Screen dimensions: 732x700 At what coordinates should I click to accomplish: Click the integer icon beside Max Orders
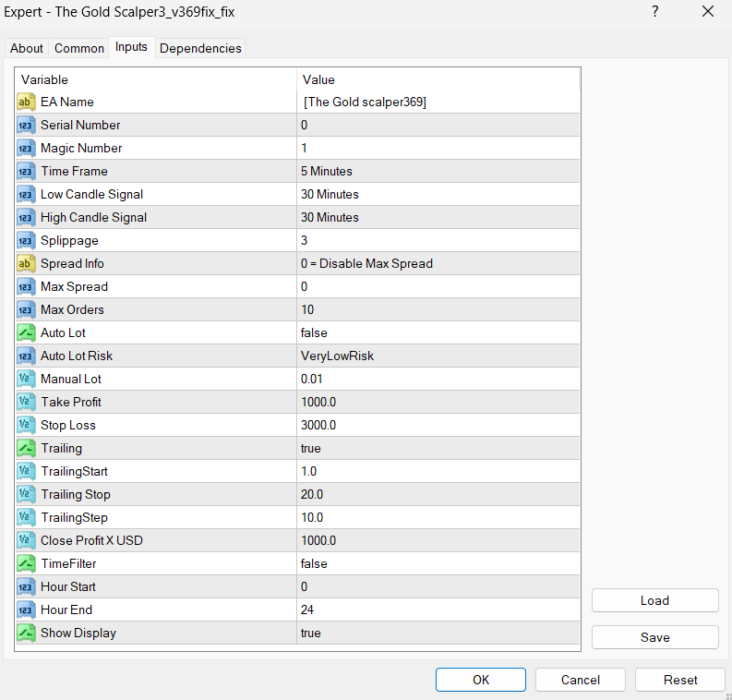pos(26,309)
